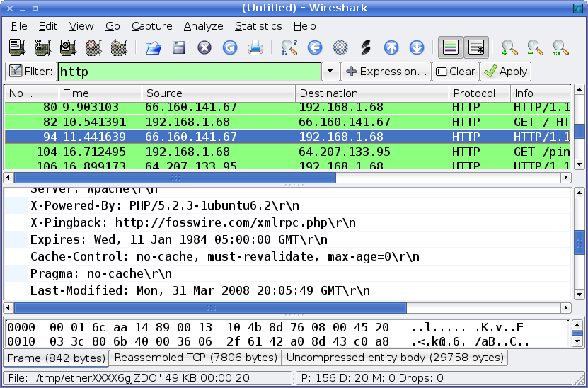Apply the display filter
588x388 pixels.
tap(505, 72)
